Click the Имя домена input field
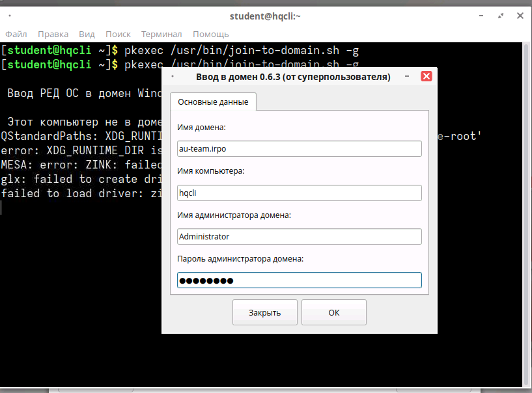This screenshot has height=393, width=532. pyautogui.click(x=299, y=149)
